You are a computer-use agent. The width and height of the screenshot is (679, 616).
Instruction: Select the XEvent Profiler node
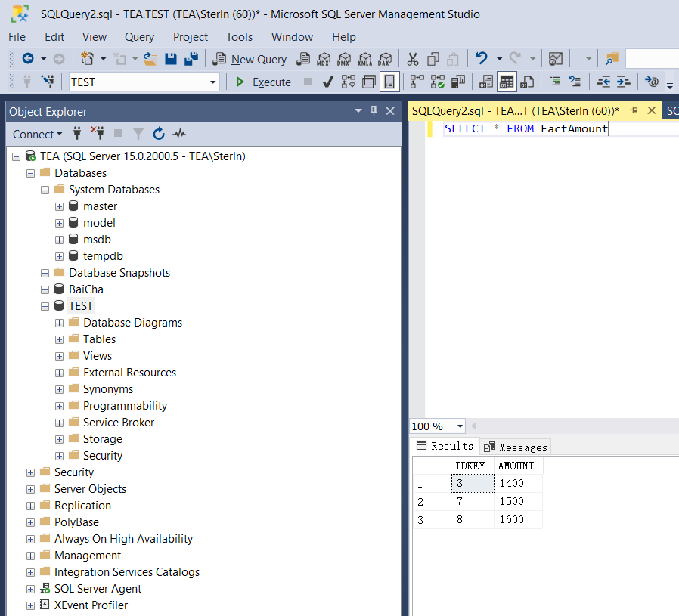pos(91,605)
